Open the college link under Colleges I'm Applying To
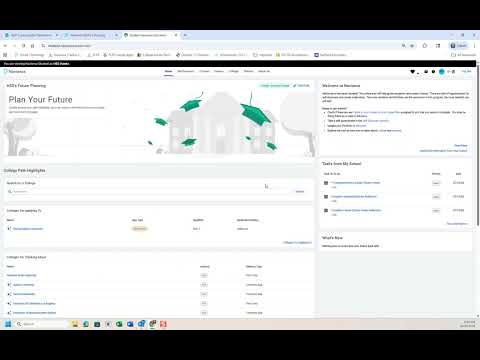The height and width of the screenshot is (360, 480). click(28, 229)
